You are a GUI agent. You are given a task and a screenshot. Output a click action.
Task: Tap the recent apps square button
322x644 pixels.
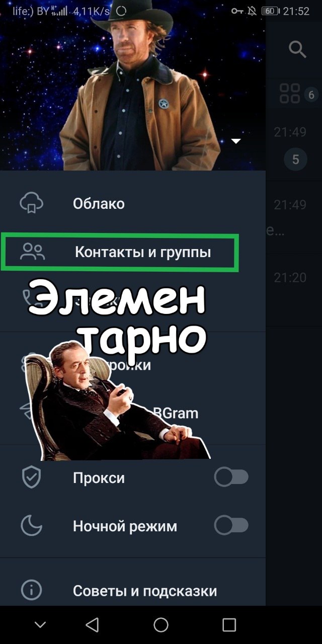click(229, 625)
